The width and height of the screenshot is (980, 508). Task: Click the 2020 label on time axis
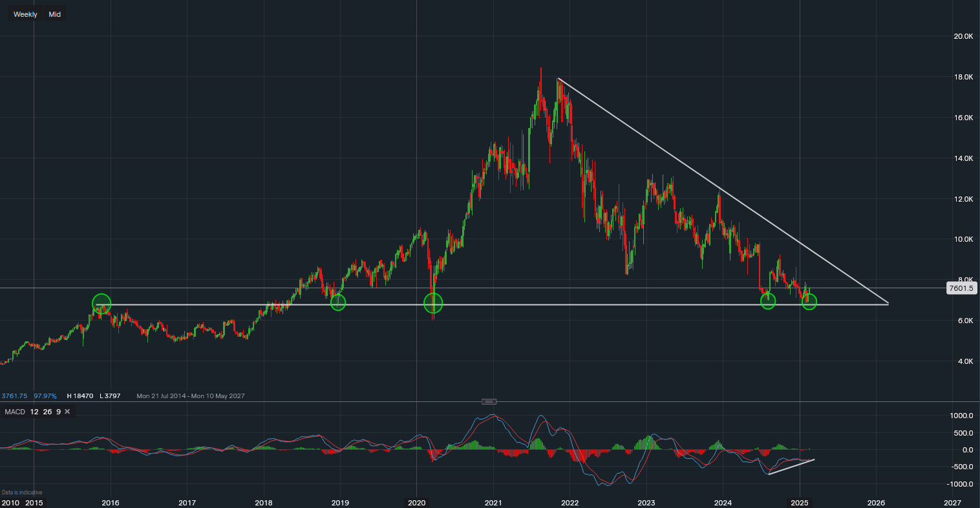(x=416, y=502)
